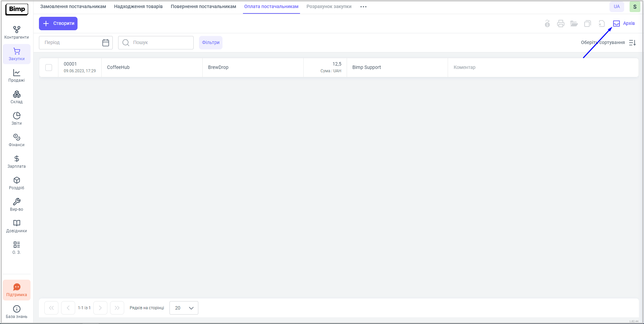Open Підтримка support chat

pos(16,290)
